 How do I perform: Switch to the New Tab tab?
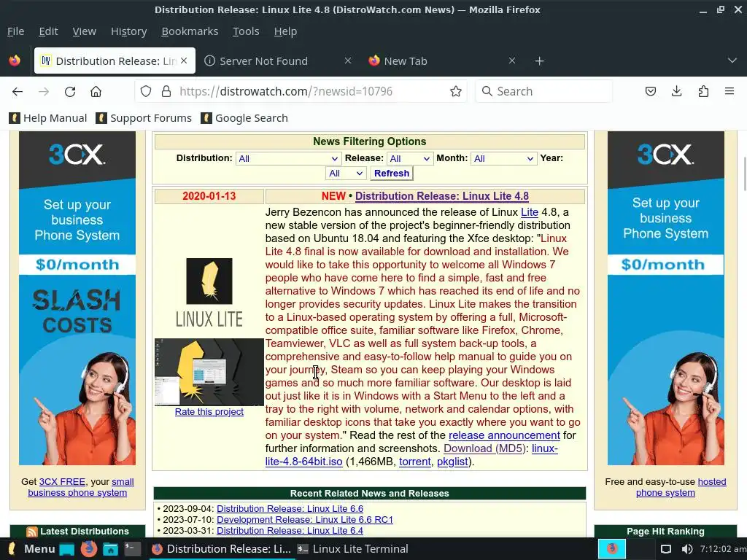pos(443,61)
